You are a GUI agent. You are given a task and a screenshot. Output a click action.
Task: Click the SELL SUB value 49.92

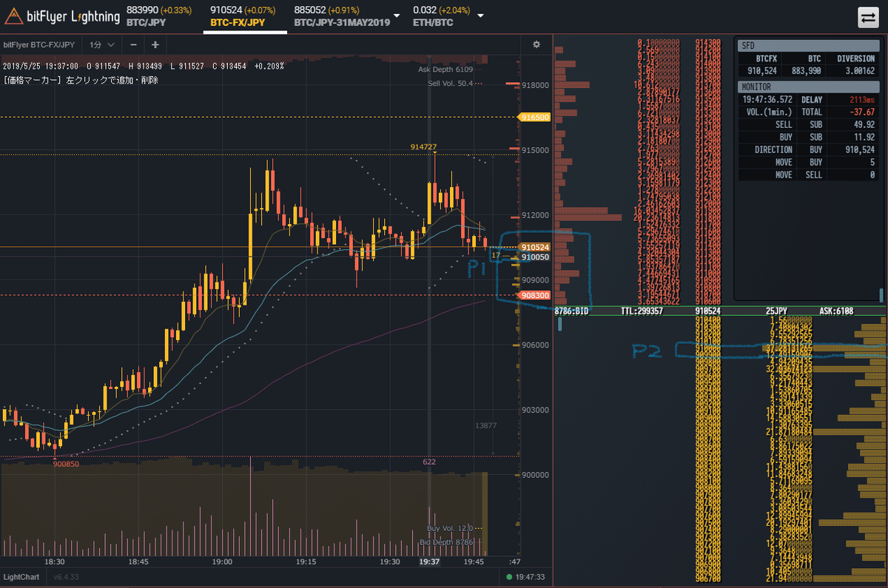(864, 124)
